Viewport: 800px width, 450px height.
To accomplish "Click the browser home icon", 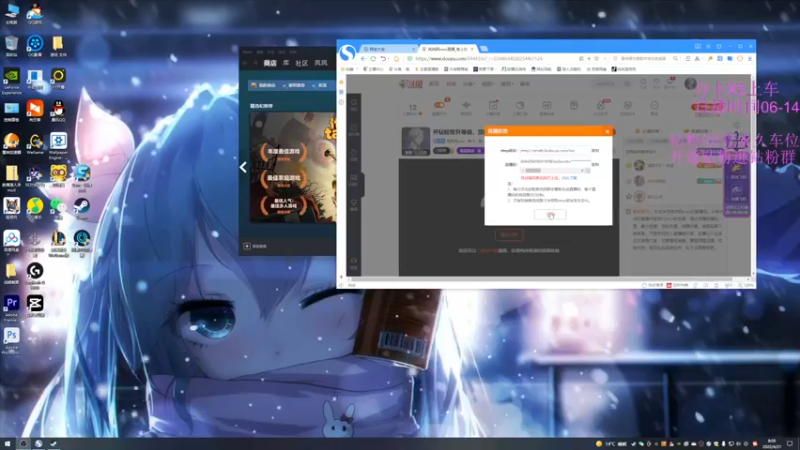I will [x=396, y=59].
